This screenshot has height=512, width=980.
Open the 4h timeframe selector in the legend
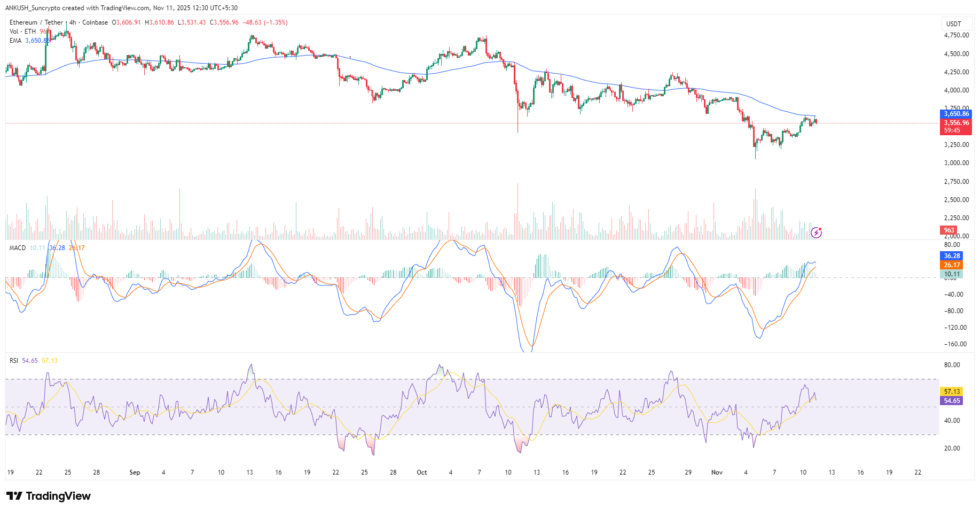tap(72, 22)
